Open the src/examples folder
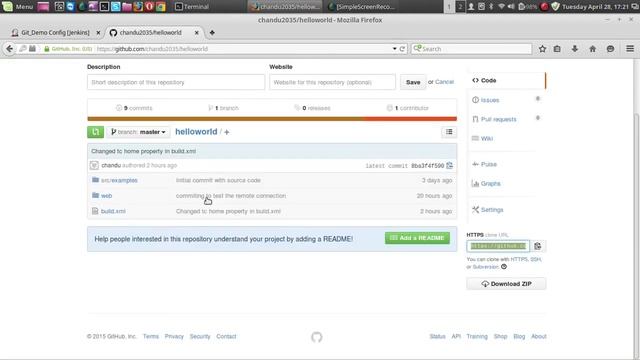This screenshot has width=640, height=360. [x=119, y=180]
